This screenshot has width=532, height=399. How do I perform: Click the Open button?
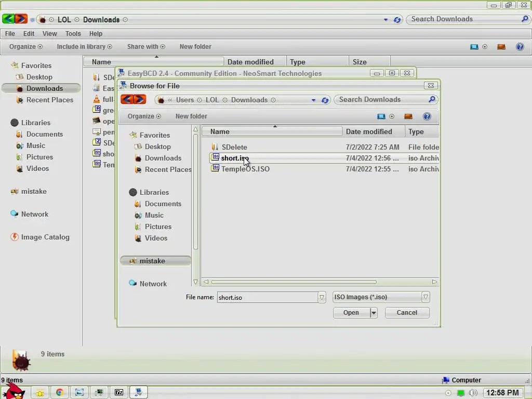351,313
